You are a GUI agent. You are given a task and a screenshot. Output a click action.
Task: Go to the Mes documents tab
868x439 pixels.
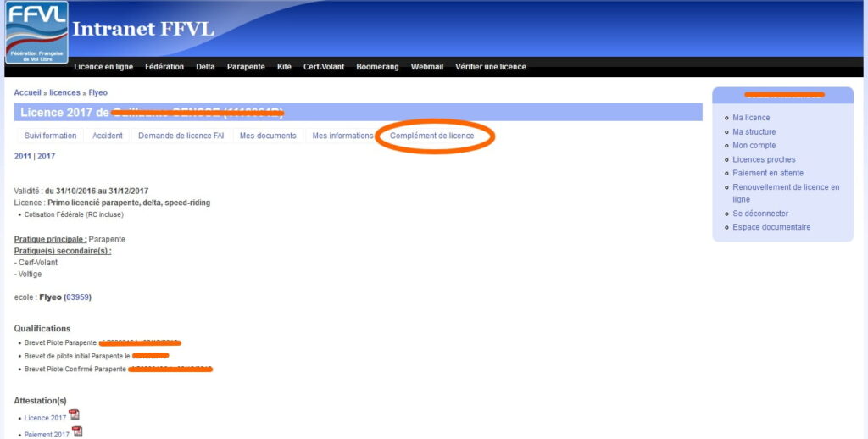(x=268, y=136)
